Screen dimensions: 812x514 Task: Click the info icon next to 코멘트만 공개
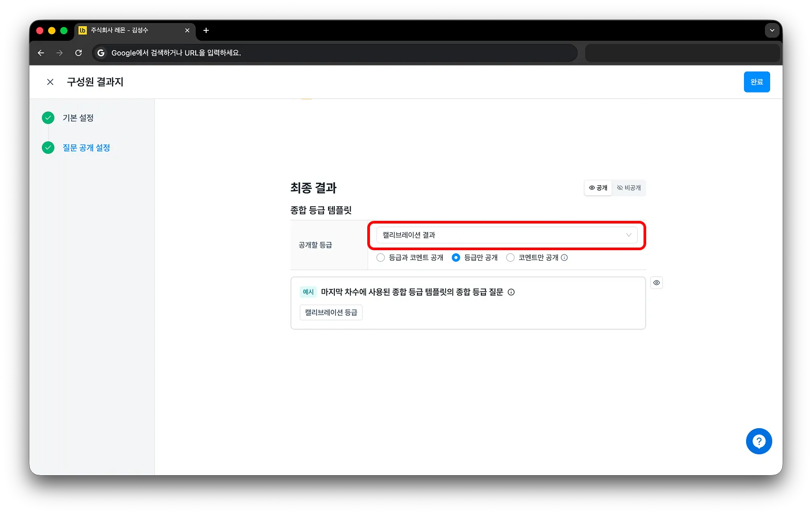pos(565,258)
